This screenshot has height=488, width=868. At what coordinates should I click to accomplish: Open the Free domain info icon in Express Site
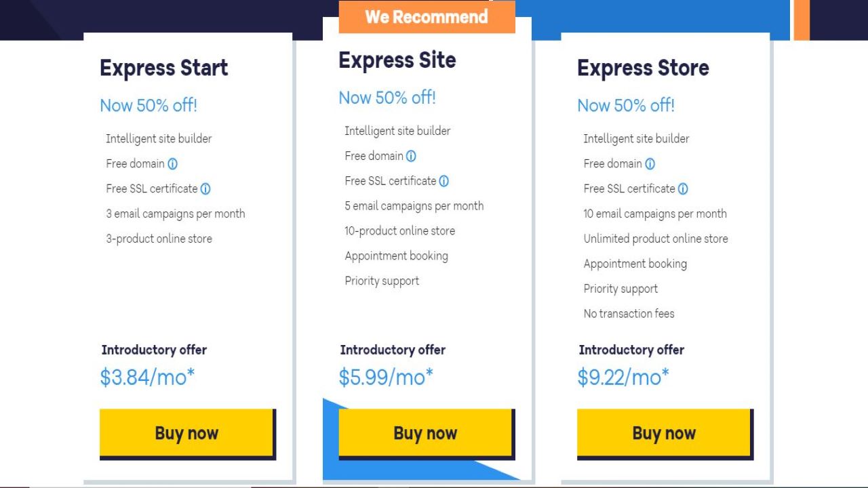(x=411, y=157)
